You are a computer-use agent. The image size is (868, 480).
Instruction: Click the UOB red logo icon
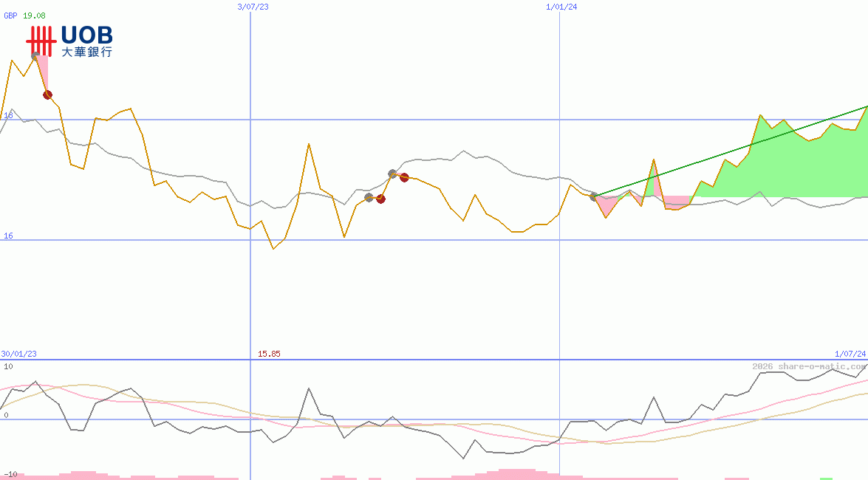(x=41, y=41)
